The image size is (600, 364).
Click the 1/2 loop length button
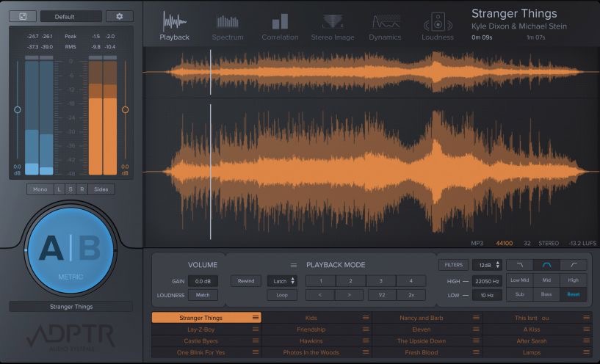(382, 295)
